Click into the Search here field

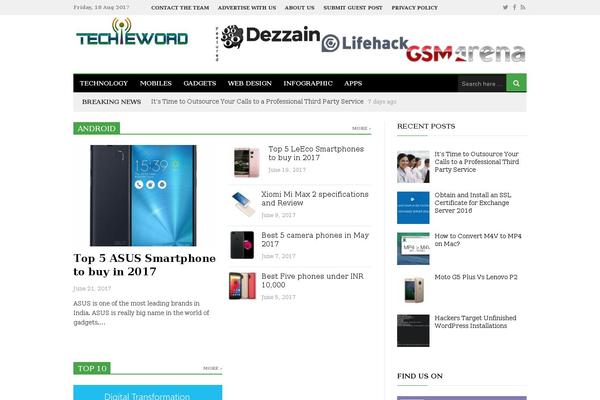click(x=482, y=83)
